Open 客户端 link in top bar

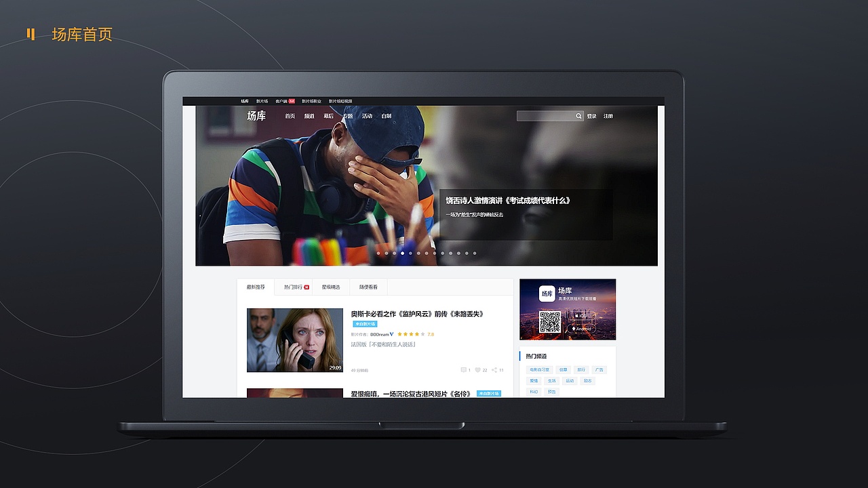pos(281,101)
